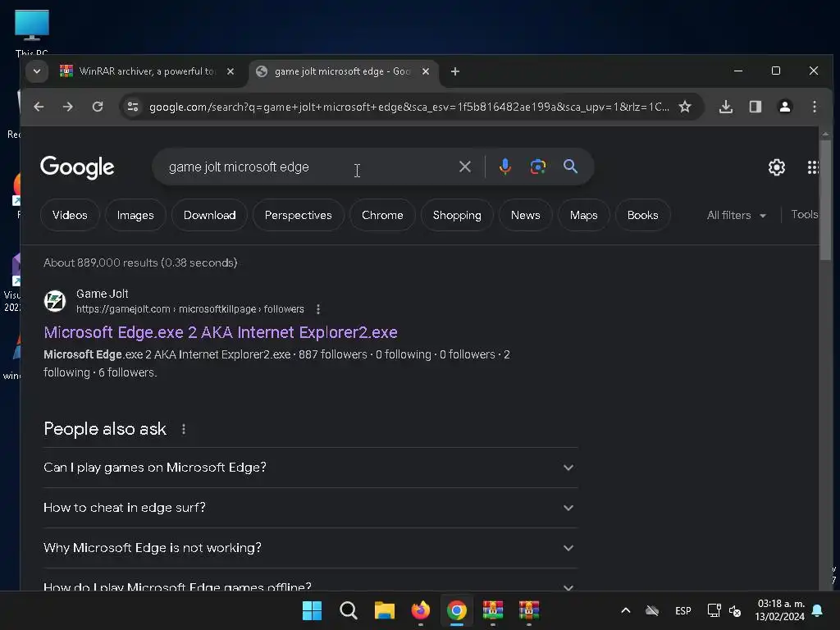Start voice search with microphone icon

click(504, 167)
